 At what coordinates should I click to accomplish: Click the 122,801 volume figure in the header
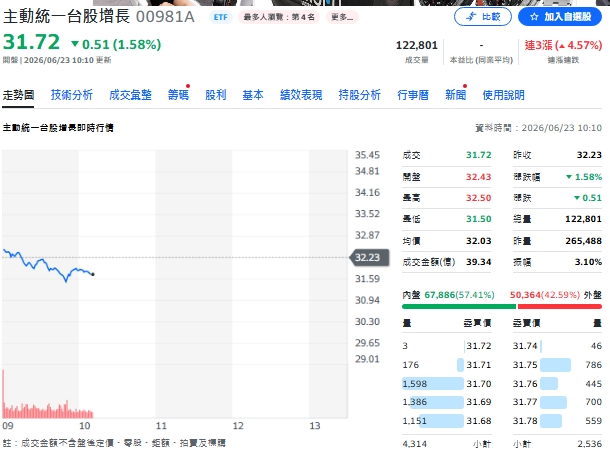(x=417, y=46)
